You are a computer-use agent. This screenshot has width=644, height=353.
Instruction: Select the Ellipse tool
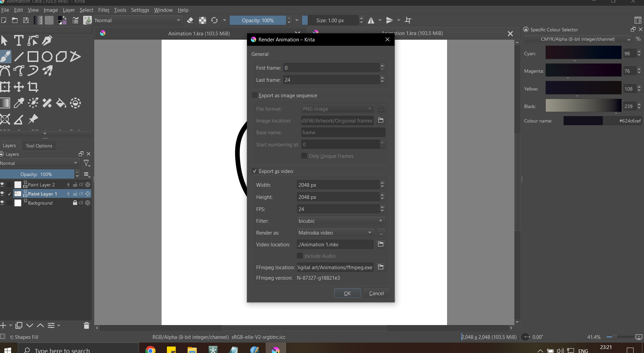tap(47, 57)
